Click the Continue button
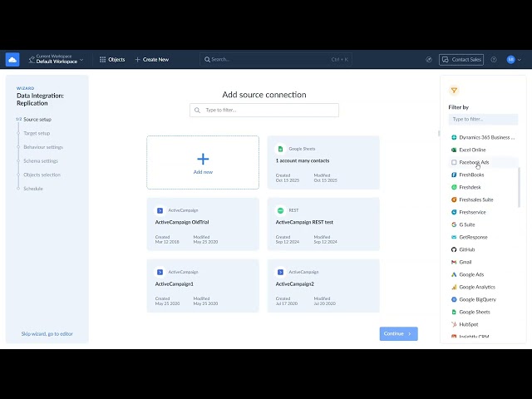The image size is (532, 399). [x=399, y=334]
